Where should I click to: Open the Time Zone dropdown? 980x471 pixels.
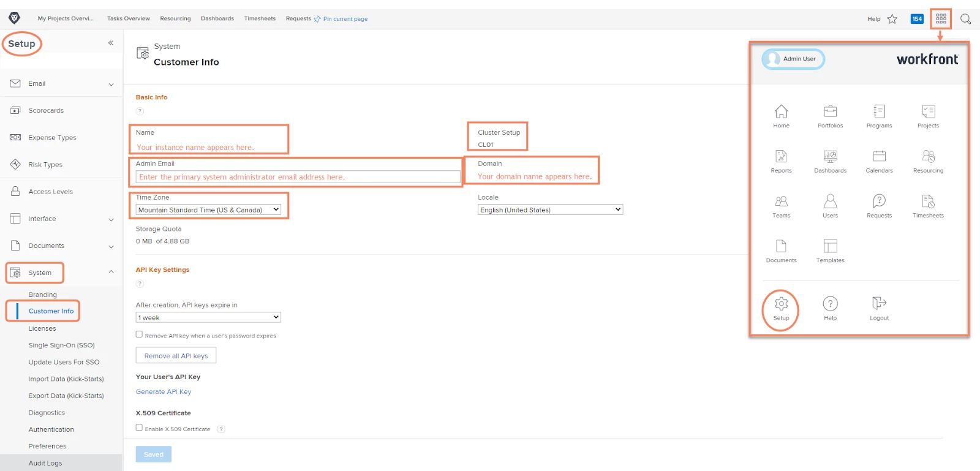tap(208, 209)
